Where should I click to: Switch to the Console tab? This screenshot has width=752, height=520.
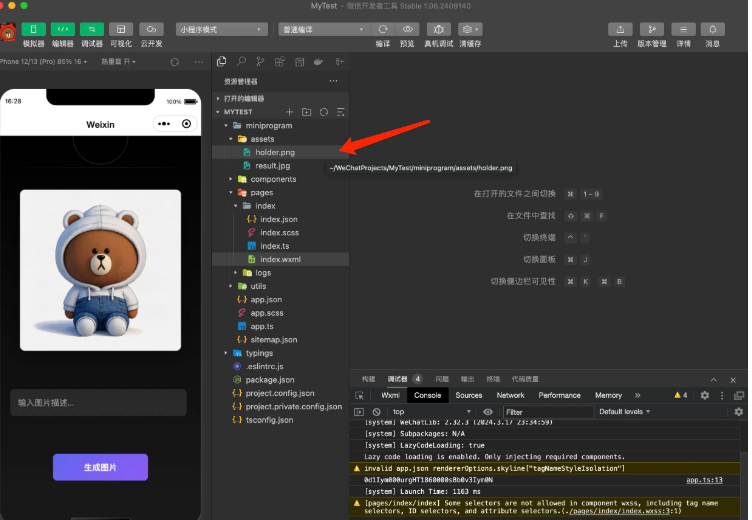(x=427, y=395)
